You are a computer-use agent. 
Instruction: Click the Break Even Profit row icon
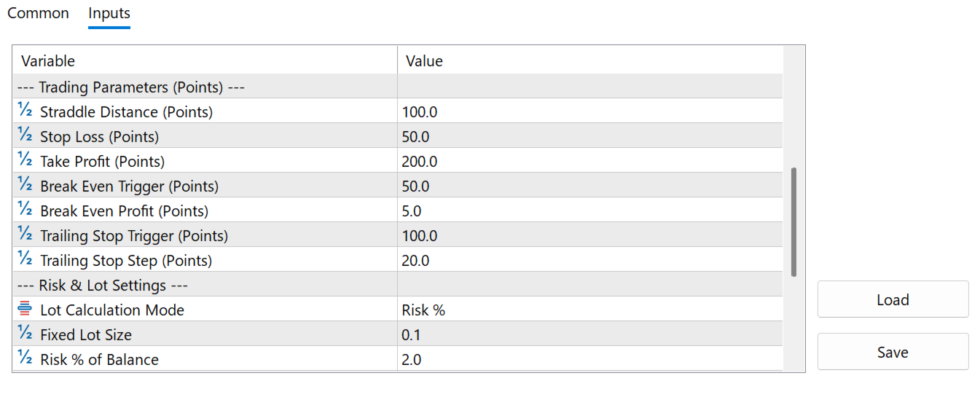pyautogui.click(x=25, y=211)
